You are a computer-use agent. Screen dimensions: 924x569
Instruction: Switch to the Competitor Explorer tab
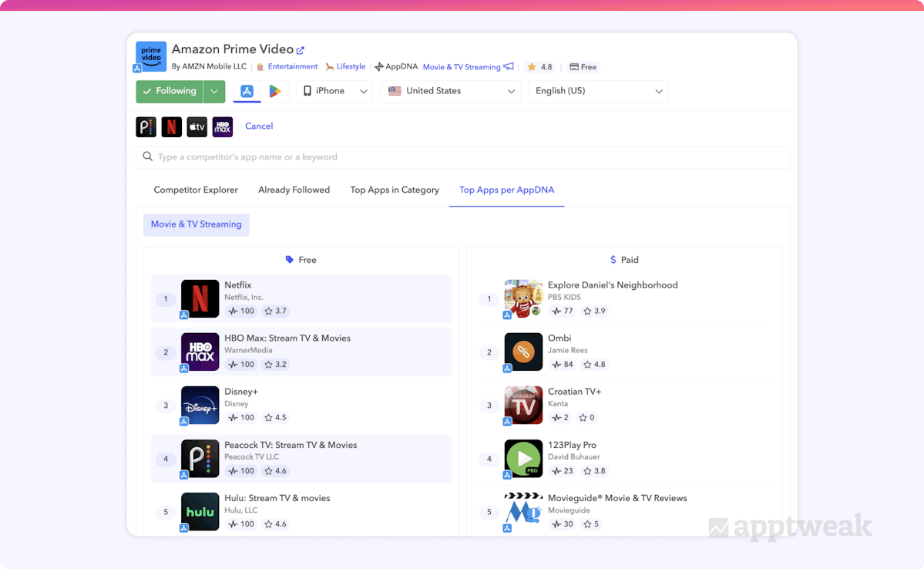pyautogui.click(x=195, y=190)
